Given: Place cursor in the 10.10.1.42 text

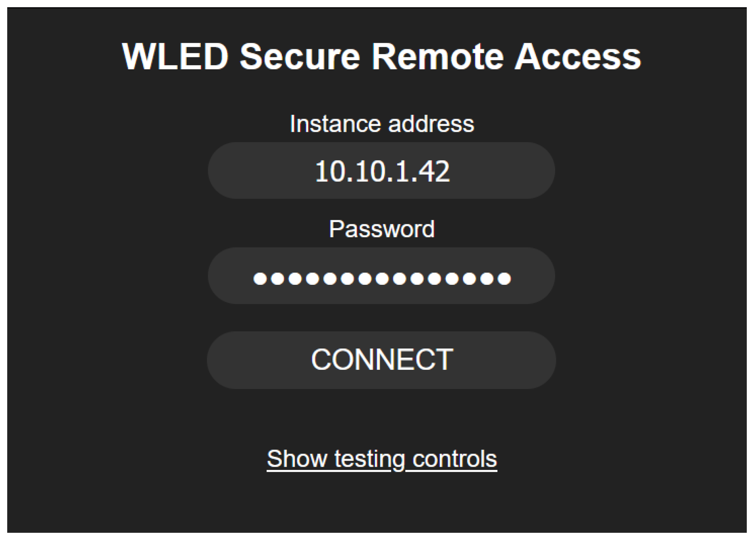Looking at the screenshot, I should pos(382,171).
